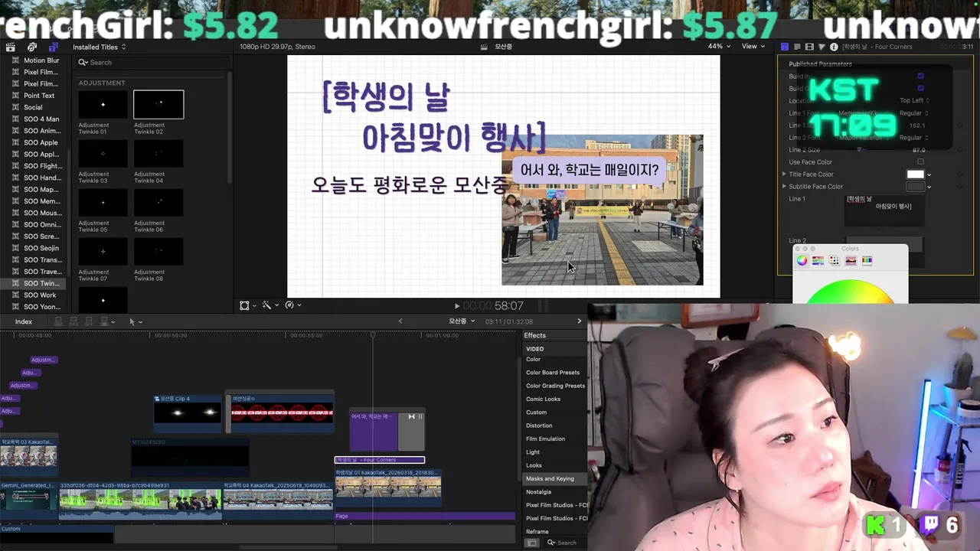Open the Select arrow tool menu
The width and height of the screenshot is (980, 551).
pyautogui.click(x=136, y=322)
